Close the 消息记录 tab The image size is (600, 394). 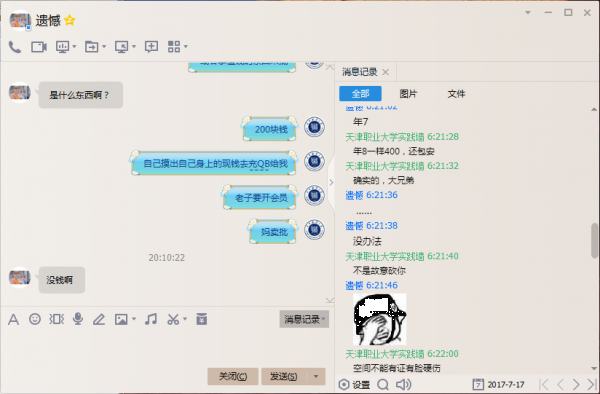385,72
